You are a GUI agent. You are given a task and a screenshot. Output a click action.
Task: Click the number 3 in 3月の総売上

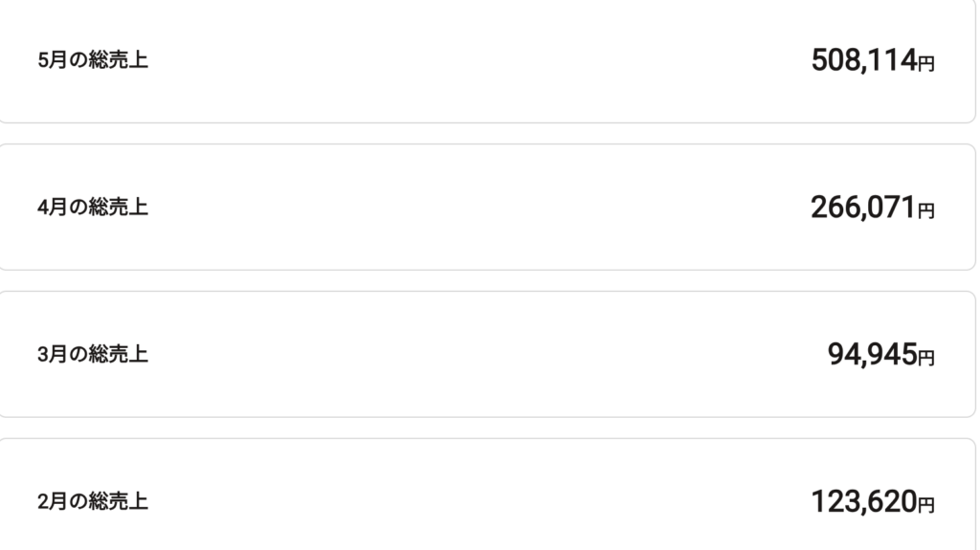pyautogui.click(x=42, y=355)
